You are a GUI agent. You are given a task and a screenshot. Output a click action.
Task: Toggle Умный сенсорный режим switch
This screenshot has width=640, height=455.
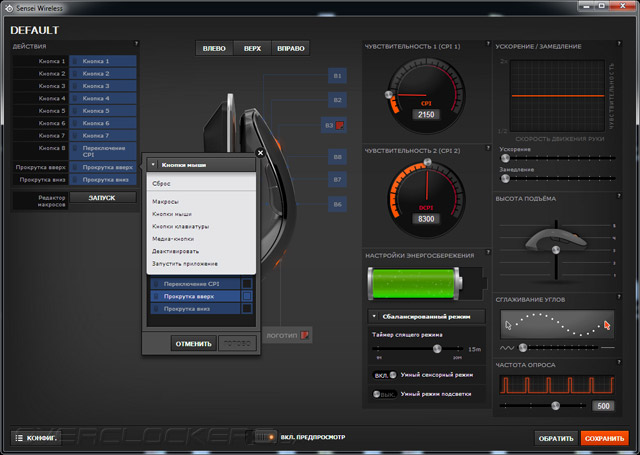point(384,374)
